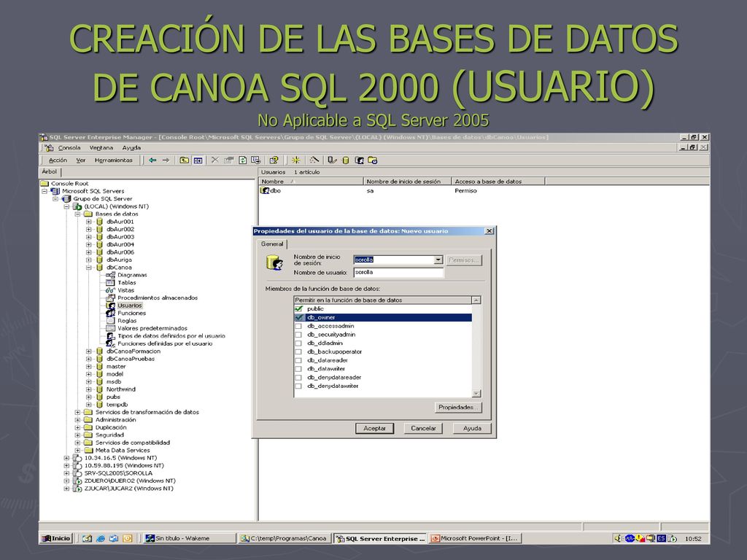This screenshot has width=747, height=560.
Task: Enable the db_securityadmin checkbox
Action: click(298, 335)
